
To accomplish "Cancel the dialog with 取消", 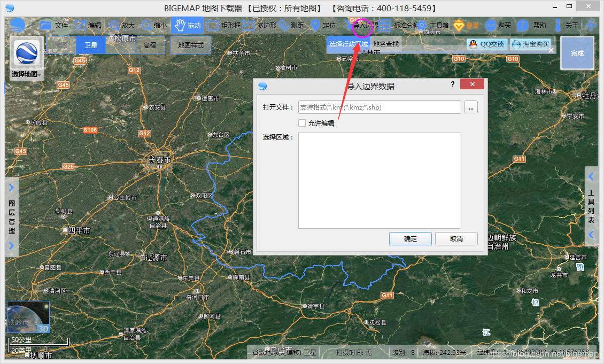I will click(x=456, y=238).
